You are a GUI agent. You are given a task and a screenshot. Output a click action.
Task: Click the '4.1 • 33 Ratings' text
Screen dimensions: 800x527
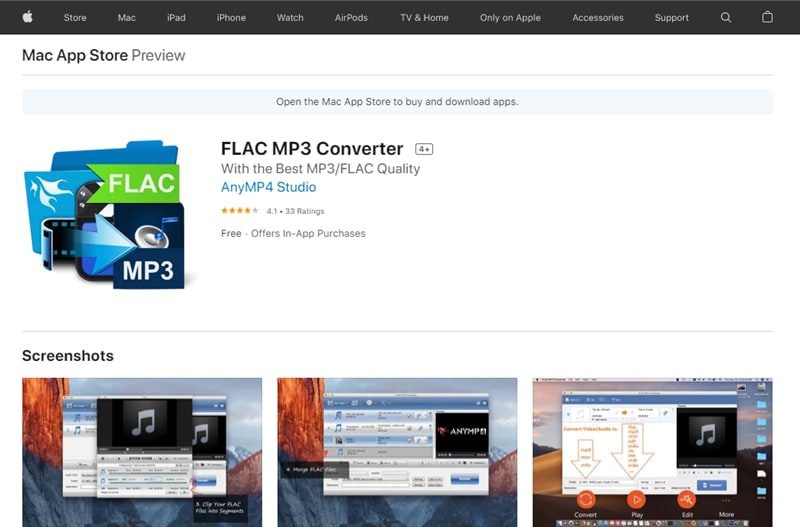(x=295, y=211)
